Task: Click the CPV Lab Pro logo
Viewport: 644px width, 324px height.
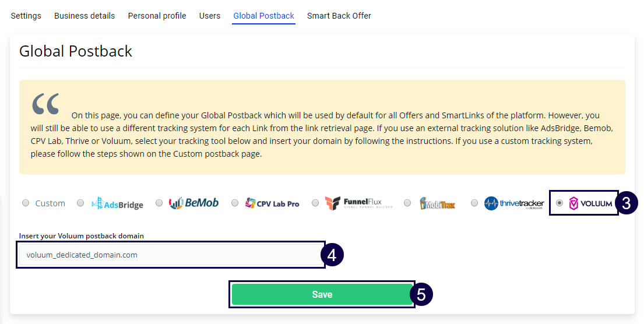Action: coord(272,203)
